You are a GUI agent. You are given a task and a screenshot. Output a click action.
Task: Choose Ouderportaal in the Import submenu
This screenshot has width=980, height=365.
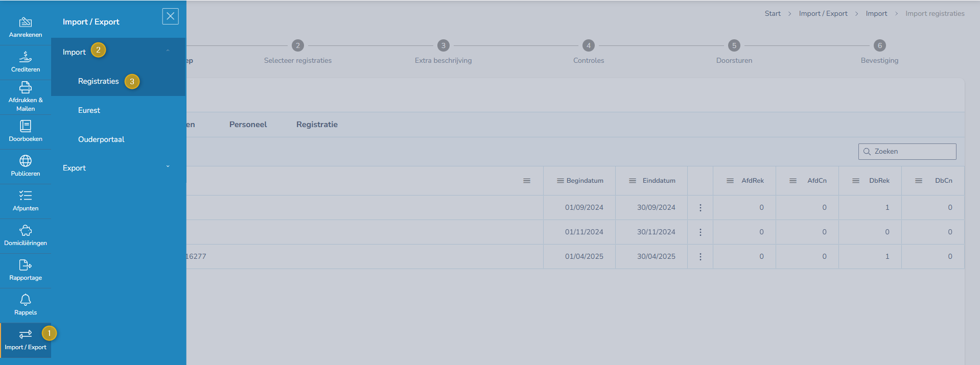[x=101, y=139]
